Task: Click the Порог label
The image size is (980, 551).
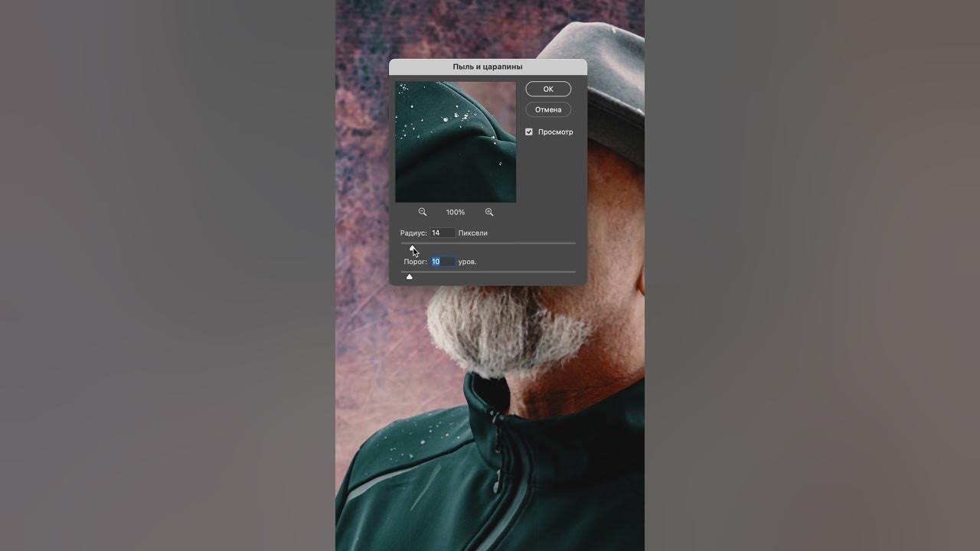Action: click(416, 262)
